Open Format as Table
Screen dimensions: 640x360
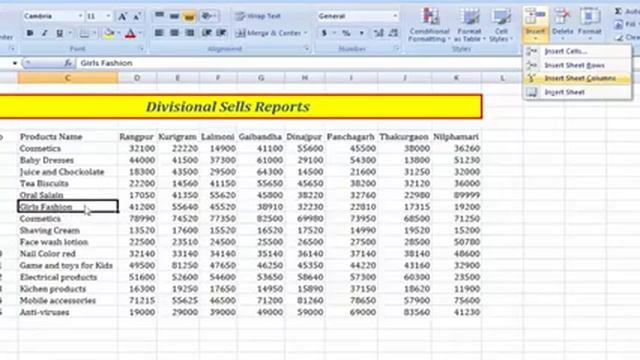pos(469,25)
